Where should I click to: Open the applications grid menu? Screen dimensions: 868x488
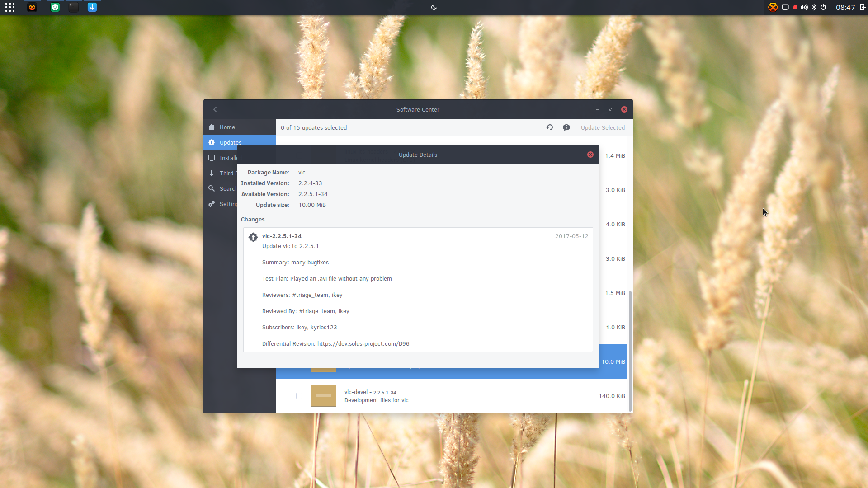(x=10, y=7)
